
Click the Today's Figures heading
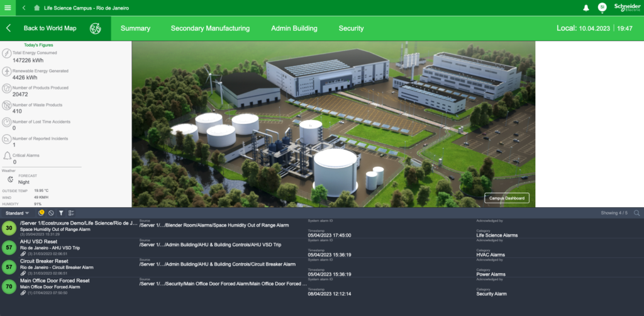click(x=38, y=45)
